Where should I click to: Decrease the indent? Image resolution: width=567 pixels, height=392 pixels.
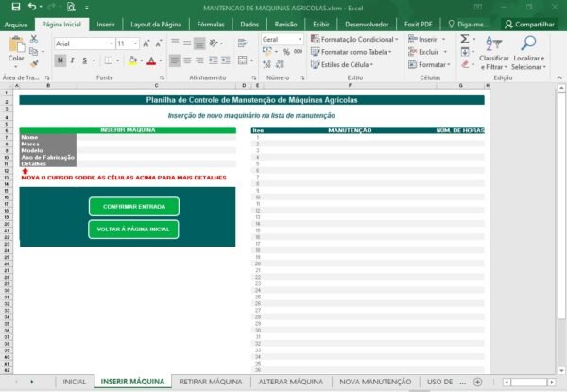tap(214, 60)
